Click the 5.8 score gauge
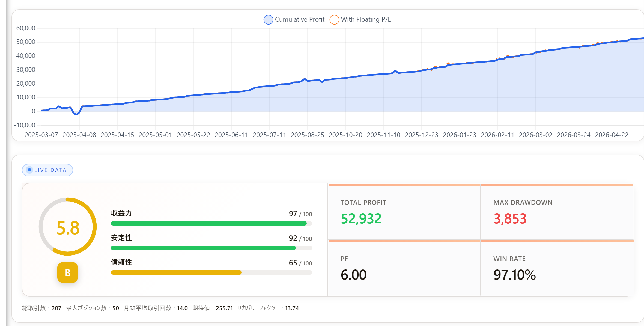644x326 pixels. click(x=68, y=227)
